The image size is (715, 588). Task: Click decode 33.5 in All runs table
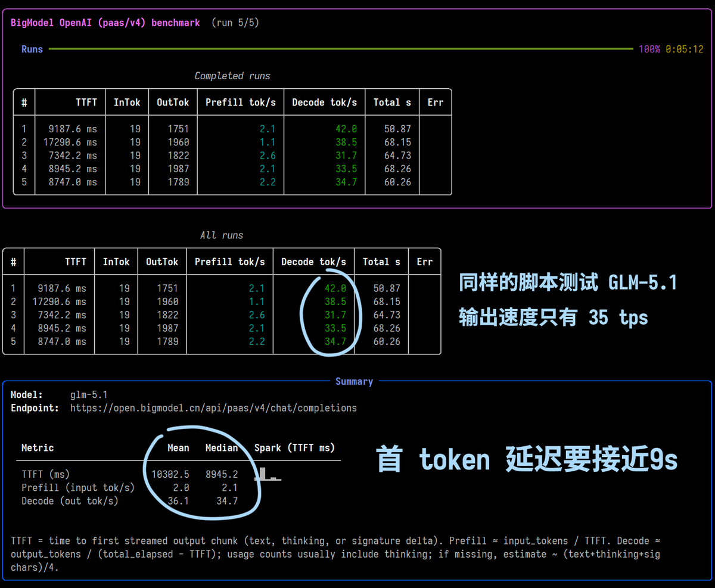[x=335, y=328]
